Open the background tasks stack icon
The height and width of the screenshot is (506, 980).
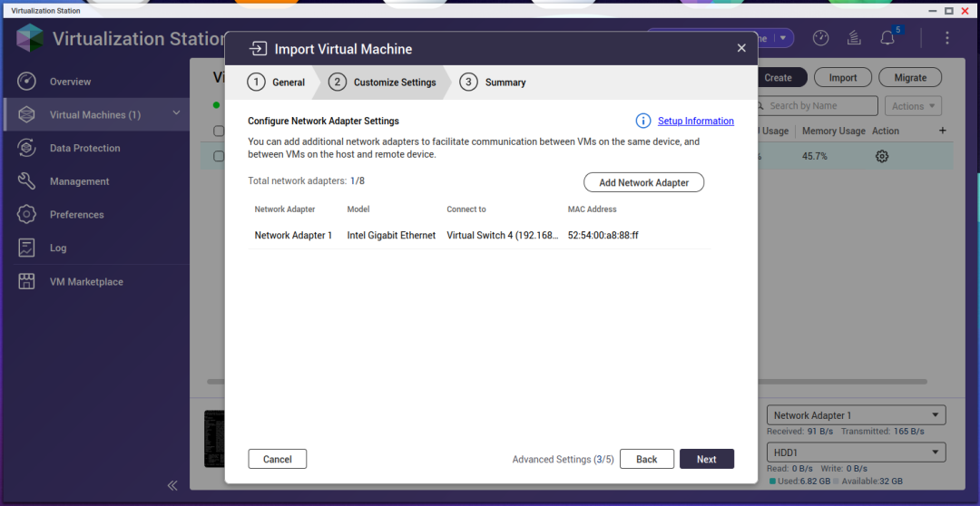(854, 38)
